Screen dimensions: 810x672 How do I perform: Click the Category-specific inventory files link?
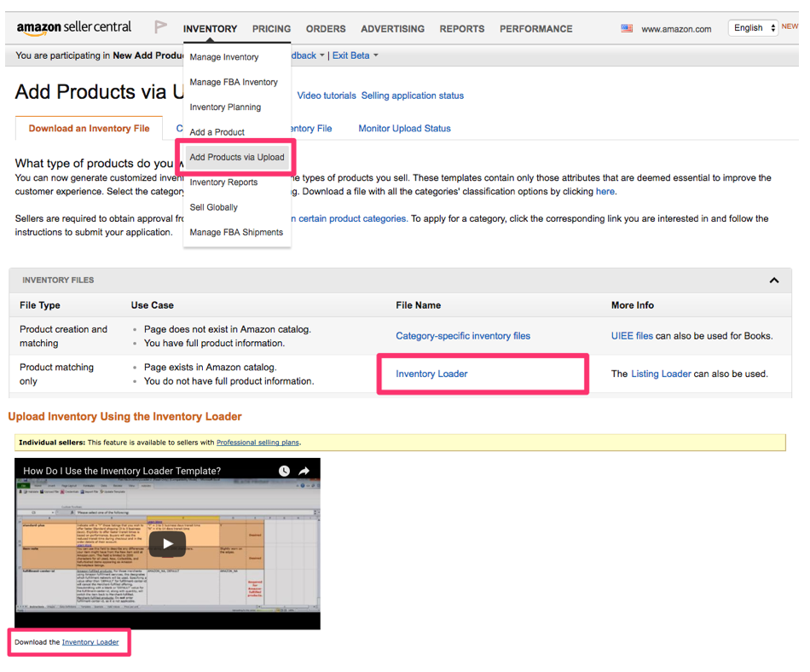pyautogui.click(x=462, y=336)
